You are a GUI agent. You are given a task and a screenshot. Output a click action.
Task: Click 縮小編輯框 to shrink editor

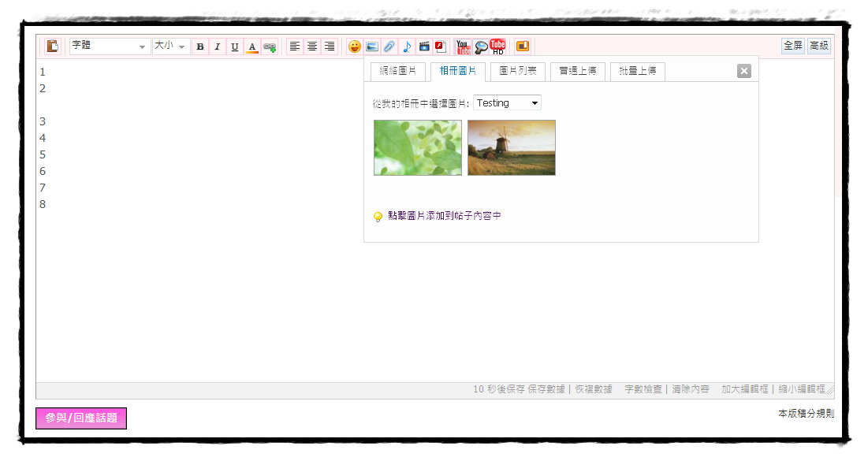(802, 389)
